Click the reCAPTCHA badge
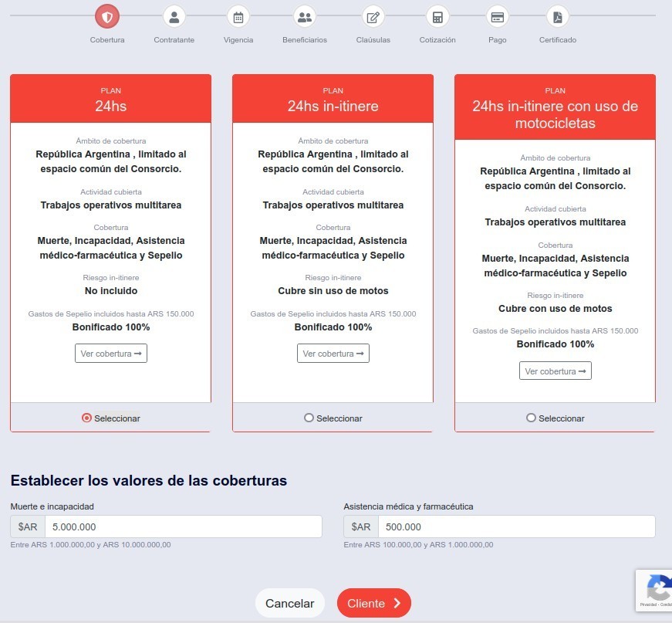672x623 pixels. click(655, 591)
